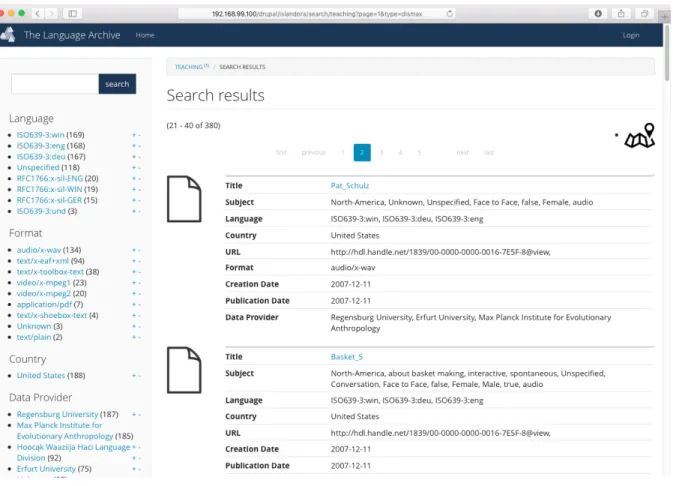Filter by RFC1766:x-sil-WIN language

[49, 189]
